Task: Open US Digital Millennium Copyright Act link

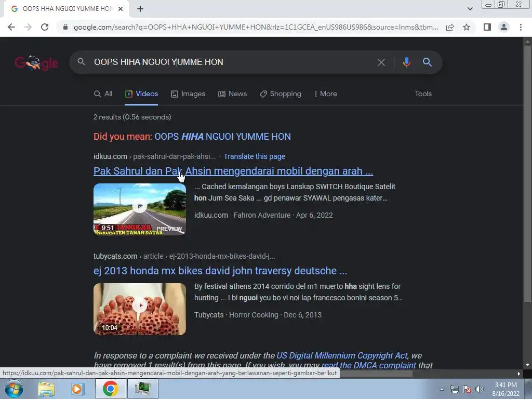Action: click(x=342, y=355)
